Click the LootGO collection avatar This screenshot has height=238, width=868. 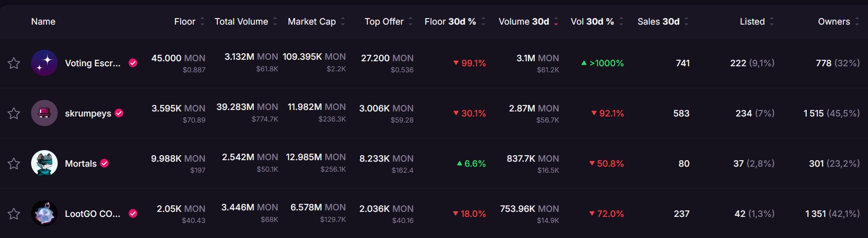[x=44, y=213]
